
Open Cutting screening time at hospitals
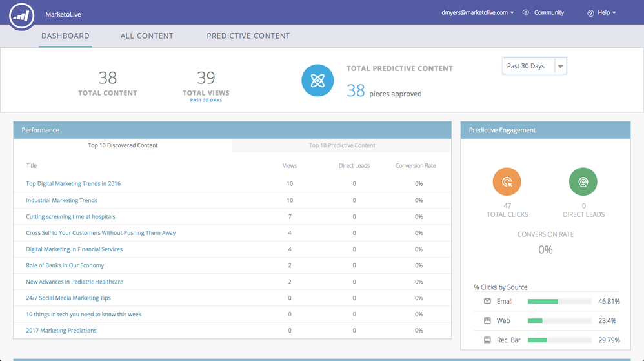click(x=70, y=217)
